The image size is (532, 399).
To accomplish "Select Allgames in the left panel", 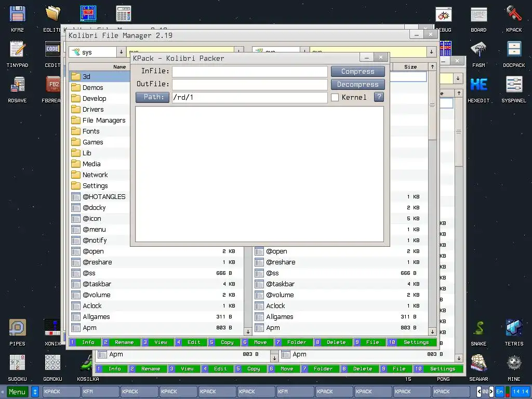I will coord(156,317).
